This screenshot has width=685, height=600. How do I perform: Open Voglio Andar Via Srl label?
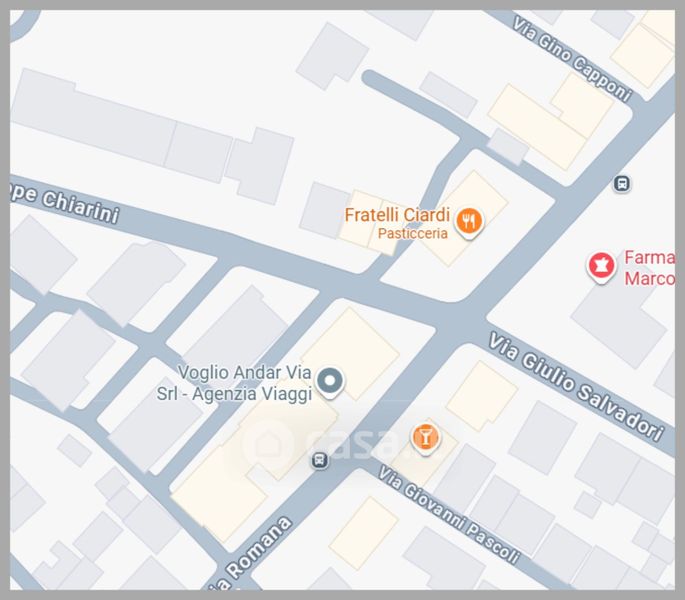234,383
